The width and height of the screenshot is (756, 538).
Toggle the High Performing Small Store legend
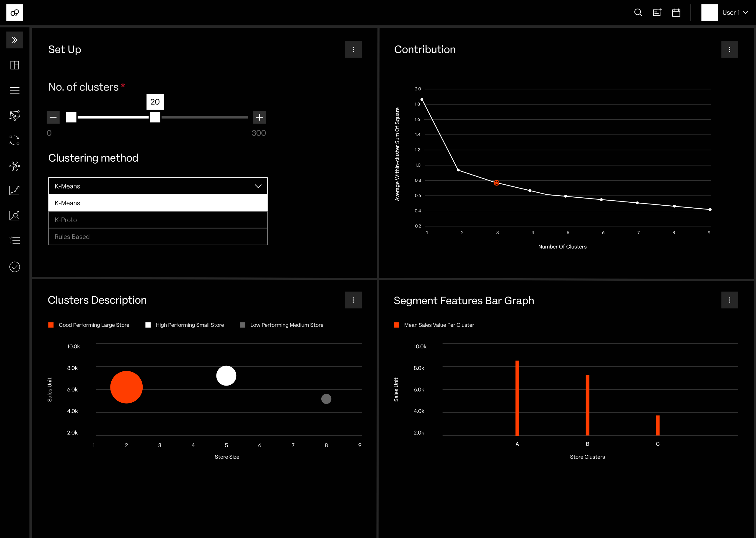(x=148, y=325)
